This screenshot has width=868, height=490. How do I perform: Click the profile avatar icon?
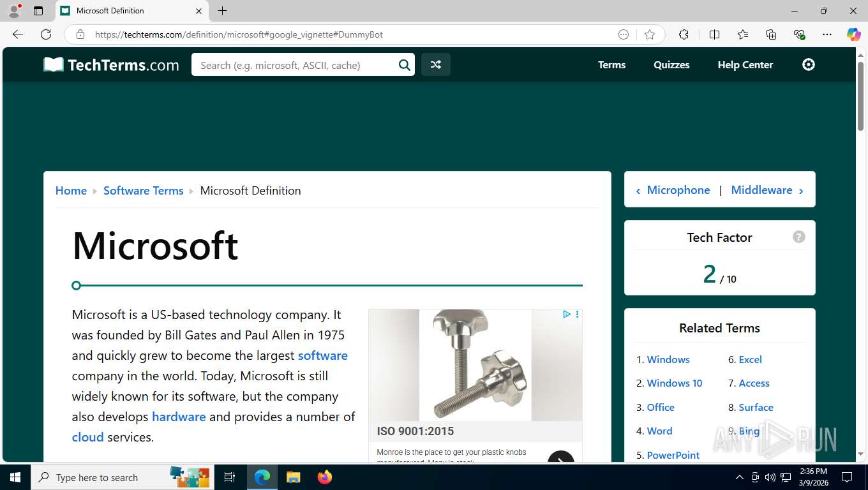(13, 11)
